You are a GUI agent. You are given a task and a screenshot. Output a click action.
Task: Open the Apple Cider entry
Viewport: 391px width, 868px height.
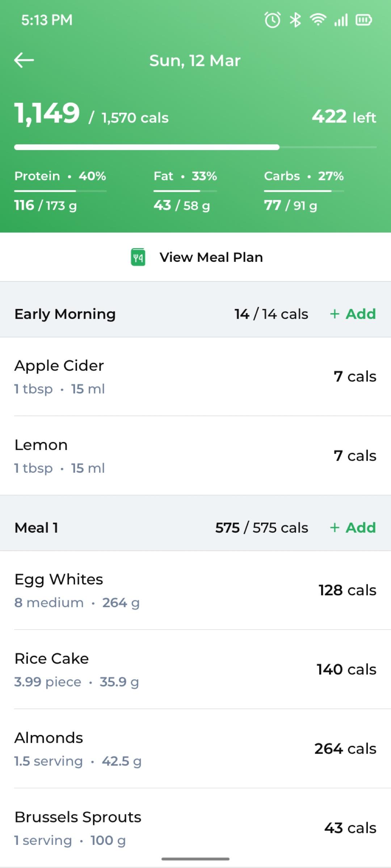point(195,376)
